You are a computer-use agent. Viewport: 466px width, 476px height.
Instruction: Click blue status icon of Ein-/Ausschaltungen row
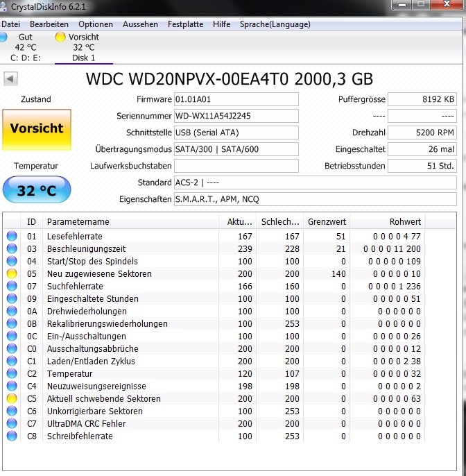click(x=12, y=336)
